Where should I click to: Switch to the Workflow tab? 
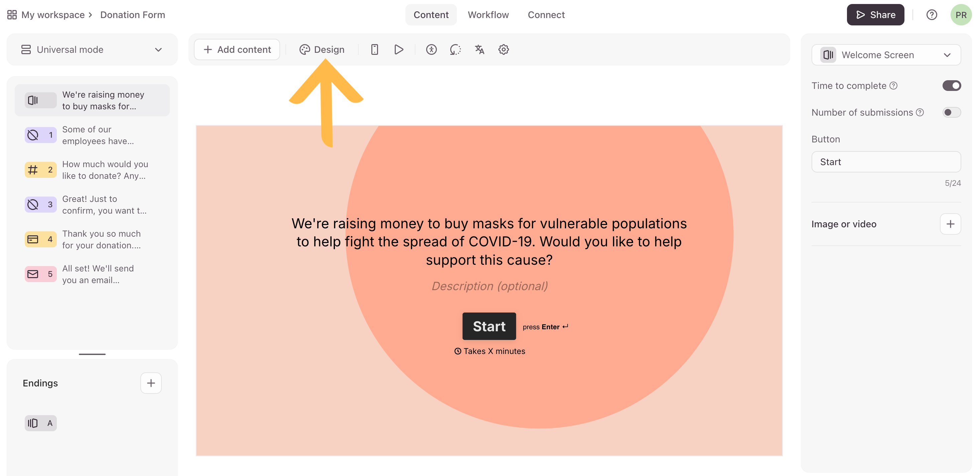pyautogui.click(x=488, y=15)
